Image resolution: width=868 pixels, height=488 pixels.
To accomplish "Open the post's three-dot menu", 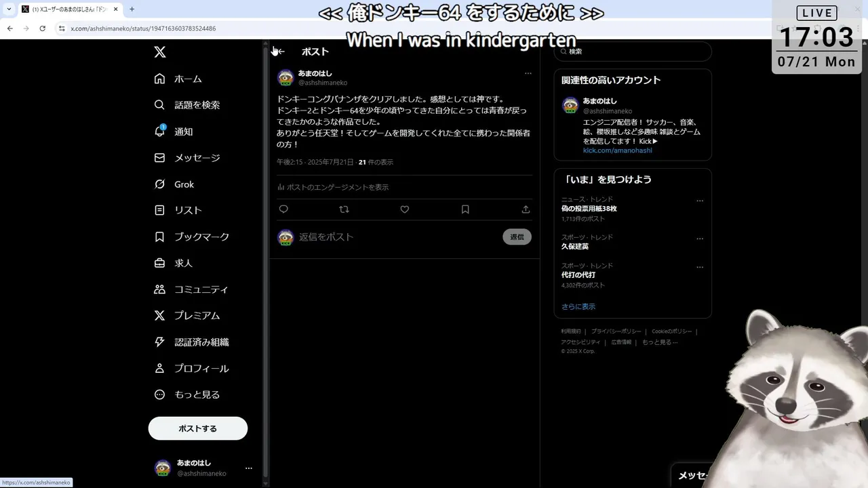I will (528, 73).
